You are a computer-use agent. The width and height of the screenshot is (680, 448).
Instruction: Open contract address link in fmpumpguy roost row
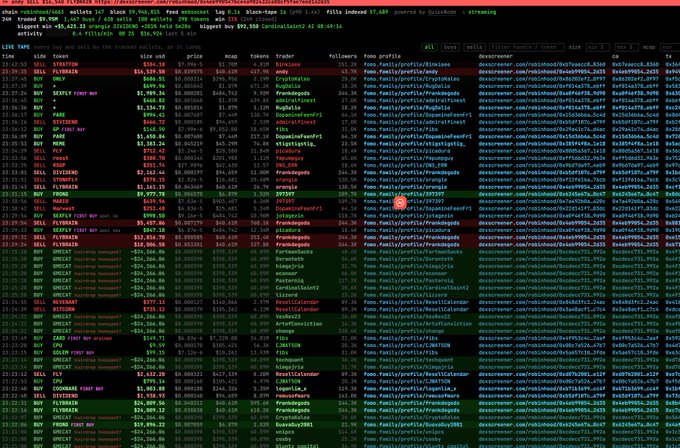click(635, 158)
